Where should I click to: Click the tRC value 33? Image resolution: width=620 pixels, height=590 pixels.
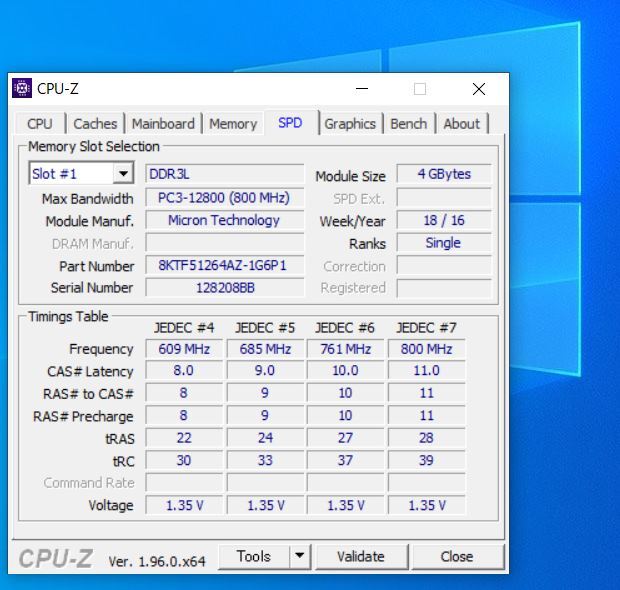(x=265, y=460)
